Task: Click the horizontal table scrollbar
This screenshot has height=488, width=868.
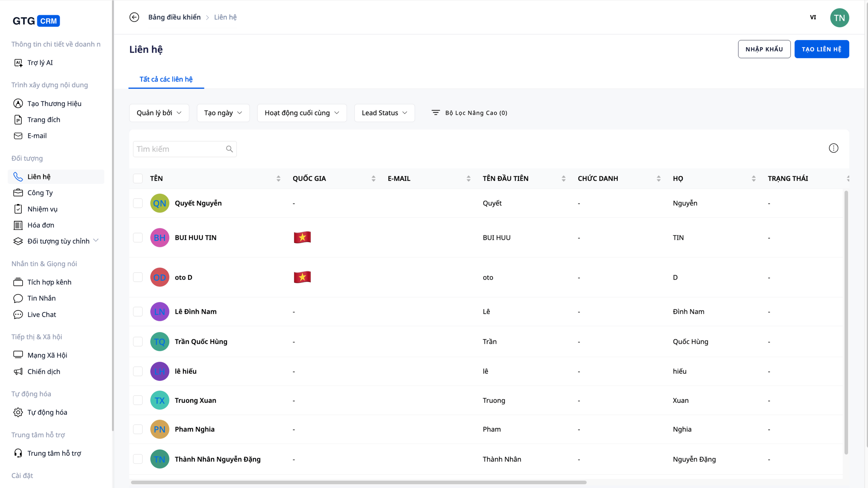Action: coord(358,482)
